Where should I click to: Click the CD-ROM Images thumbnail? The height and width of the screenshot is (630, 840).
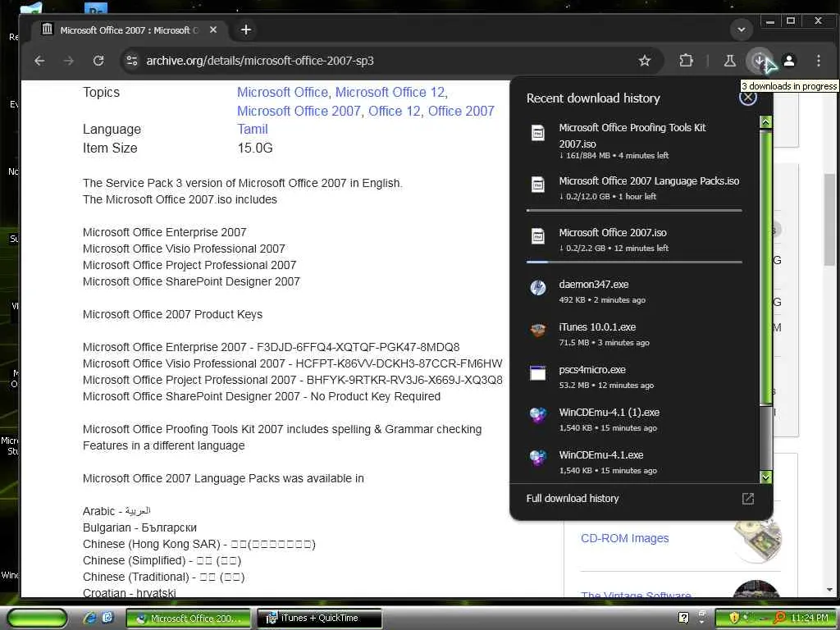click(757, 540)
